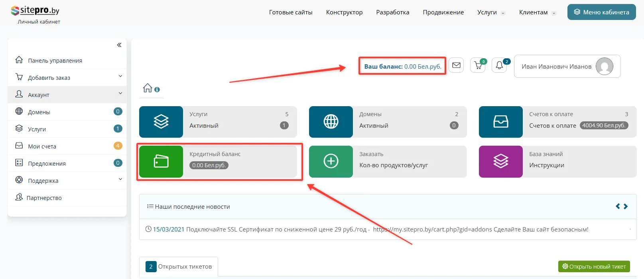Open the Услуги dropdown in top navigation
644x279 pixels.
(x=490, y=12)
